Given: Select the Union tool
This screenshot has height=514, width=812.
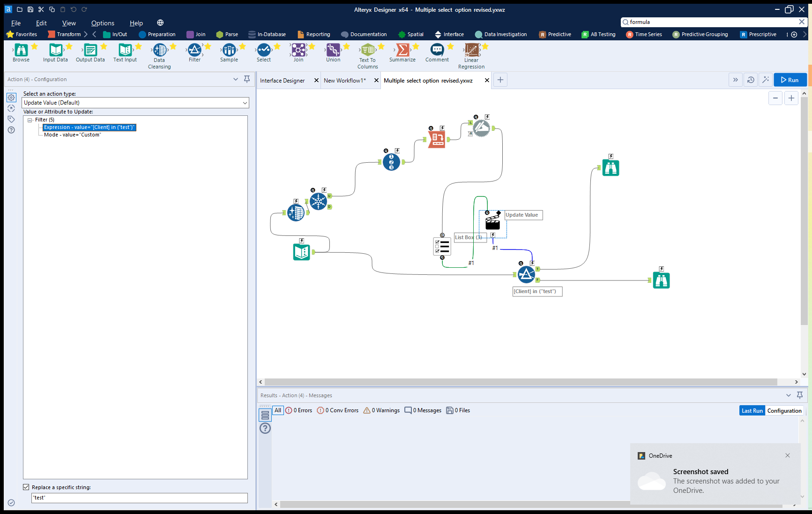Looking at the screenshot, I should point(333,53).
